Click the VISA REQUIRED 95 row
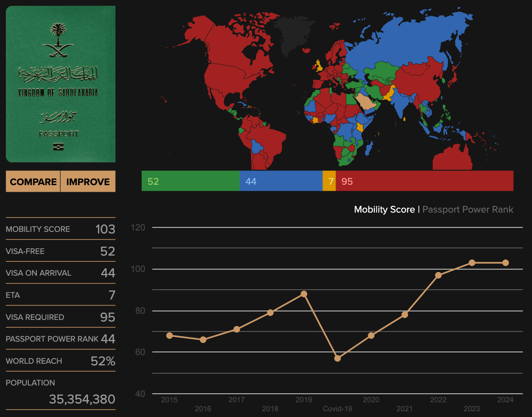Screen dimensions: 532x417 [x=61, y=317]
